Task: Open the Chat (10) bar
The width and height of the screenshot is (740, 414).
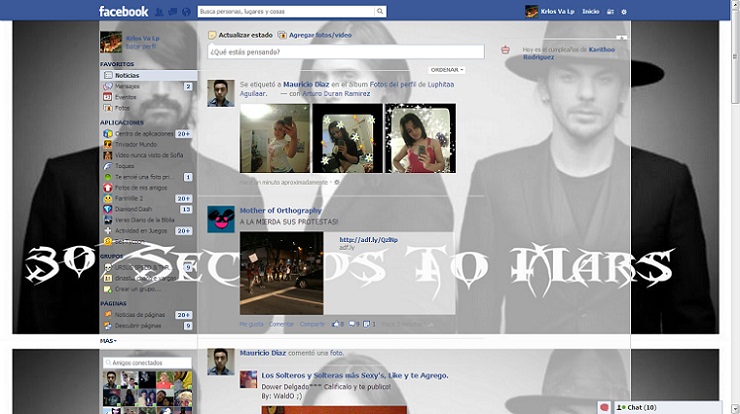Action: pyautogui.click(x=668, y=407)
